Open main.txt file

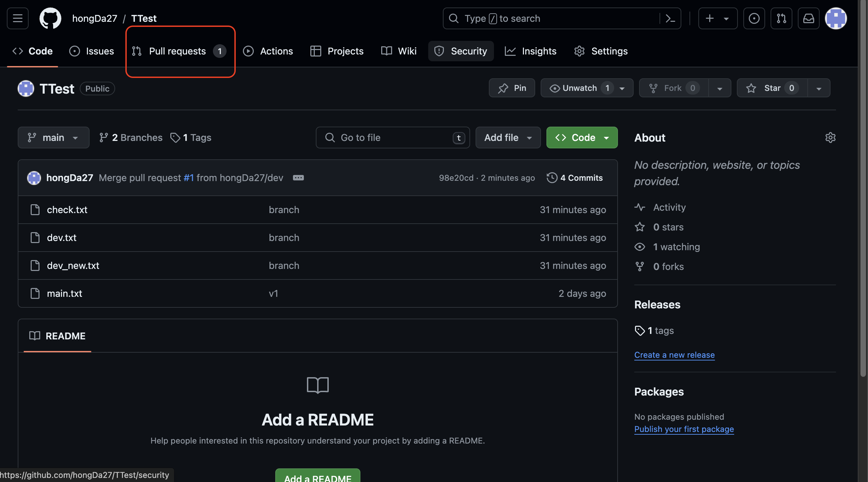tap(64, 293)
